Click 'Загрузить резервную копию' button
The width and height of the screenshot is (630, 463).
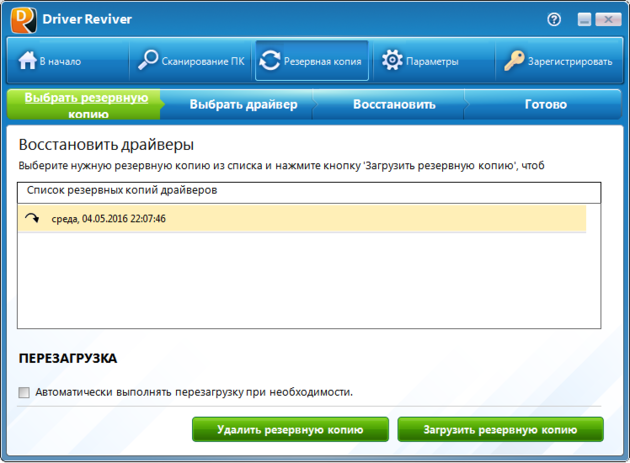[x=500, y=430]
